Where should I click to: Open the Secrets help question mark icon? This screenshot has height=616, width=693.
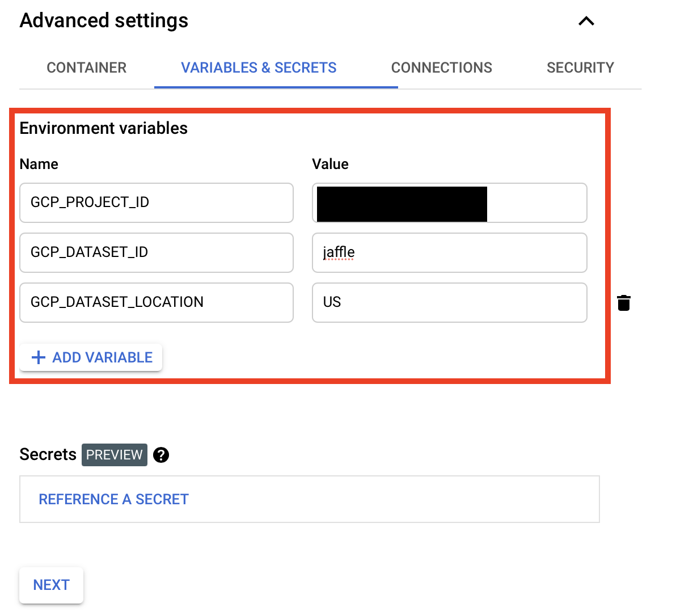pyautogui.click(x=161, y=455)
